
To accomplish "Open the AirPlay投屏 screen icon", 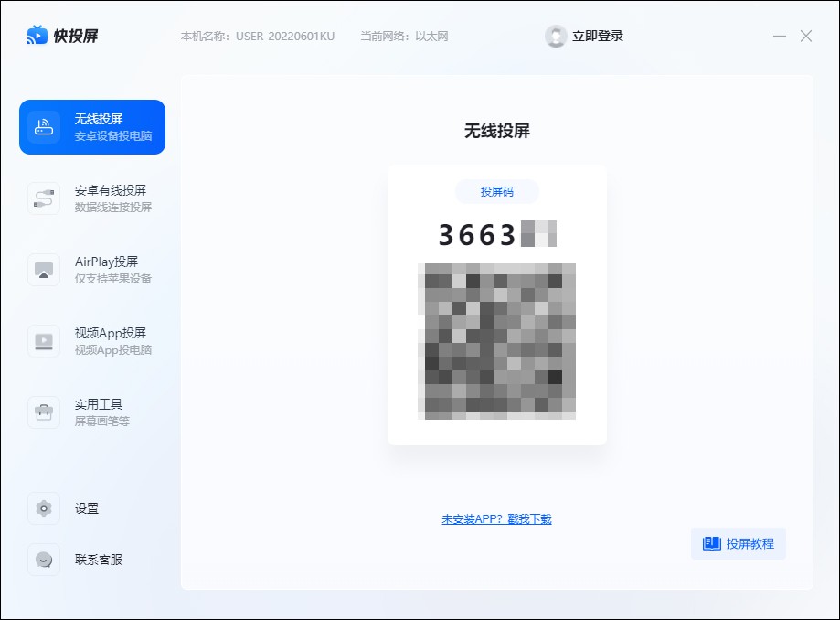I will pos(44,269).
